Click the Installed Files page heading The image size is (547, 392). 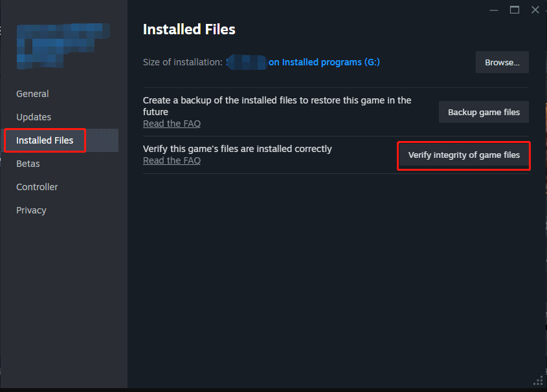[188, 29]
